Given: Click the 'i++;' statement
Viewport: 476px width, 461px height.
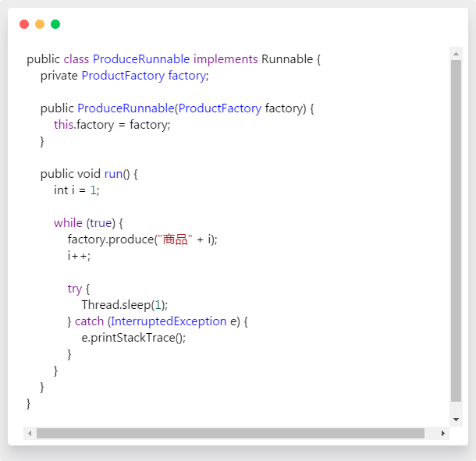Looking at the screenshot, I should point(79,256).
